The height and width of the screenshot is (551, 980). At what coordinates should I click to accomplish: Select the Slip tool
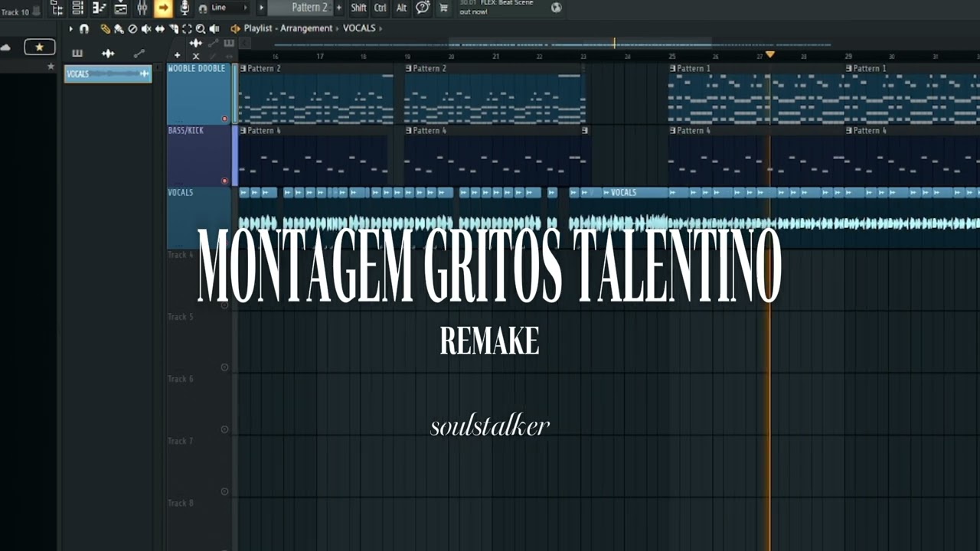(x=160, y=29)
